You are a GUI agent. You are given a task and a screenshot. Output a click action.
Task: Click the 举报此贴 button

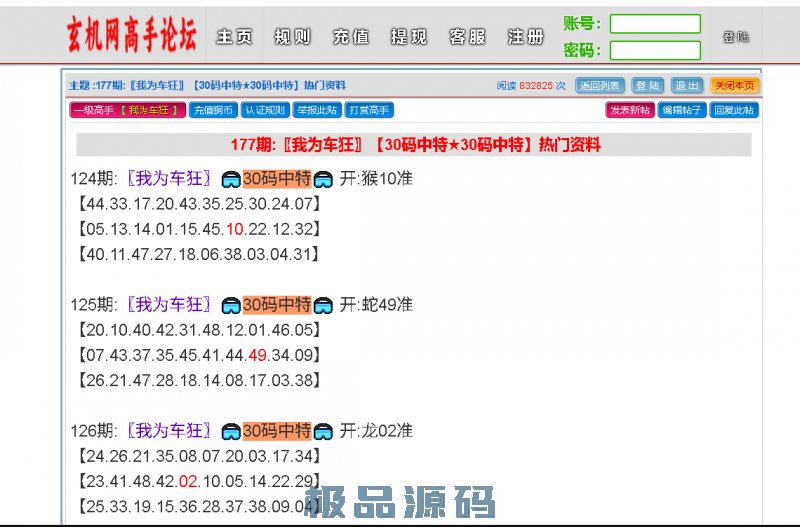317,110
